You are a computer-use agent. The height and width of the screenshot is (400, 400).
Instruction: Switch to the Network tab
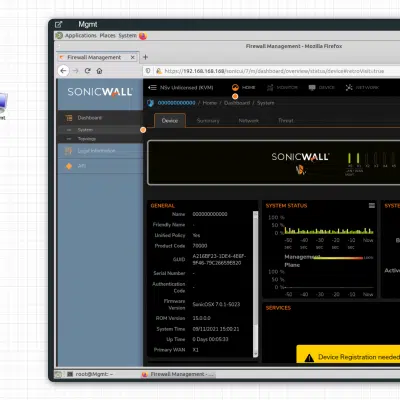[249, 121]
